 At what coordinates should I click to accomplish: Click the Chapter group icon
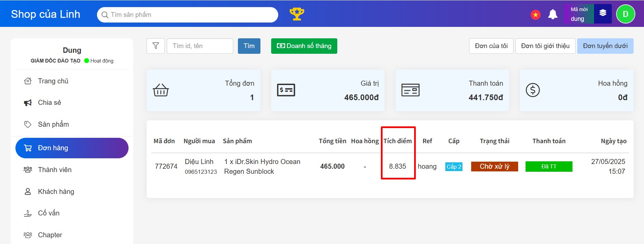coord(28,235)
